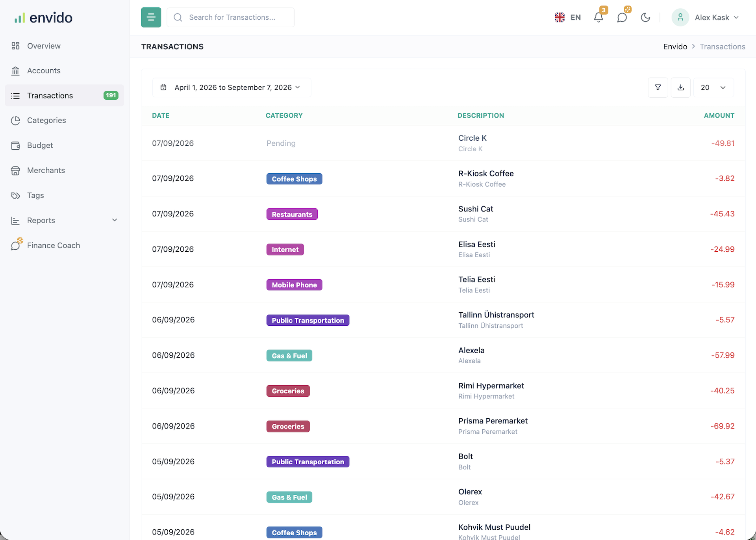
Task: Click the 191 transactions count badge
Action: point(111,95)
